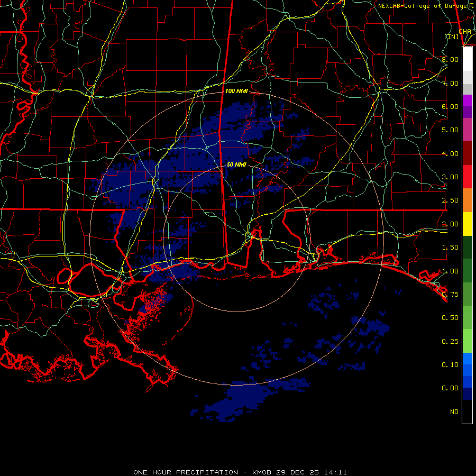Viewport: 476px width, 476px height.
Task: Click the OHA product label above legend
Action: [x=465, y=31]
